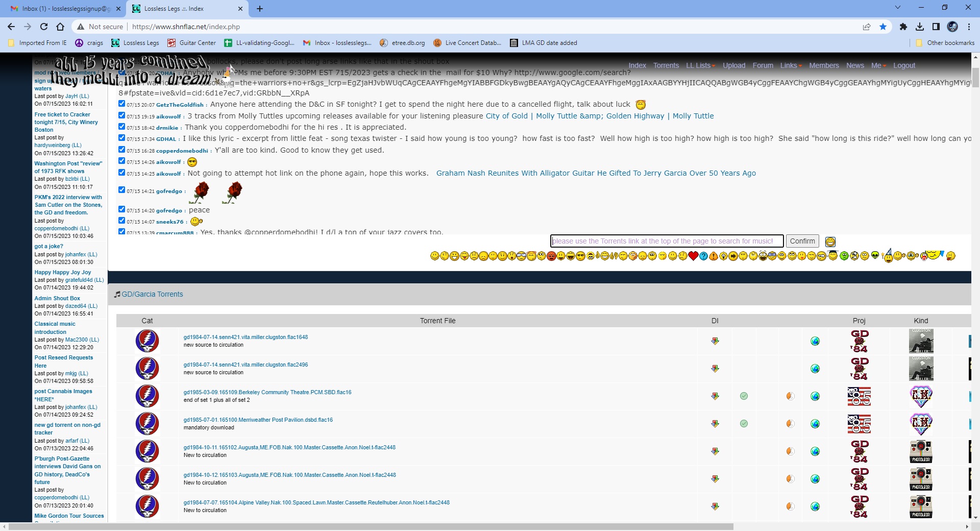The image size is (980, 531).
Task: Click the green checkmark for gd1985-03-09 Berkeley
Action: (744, 396)
